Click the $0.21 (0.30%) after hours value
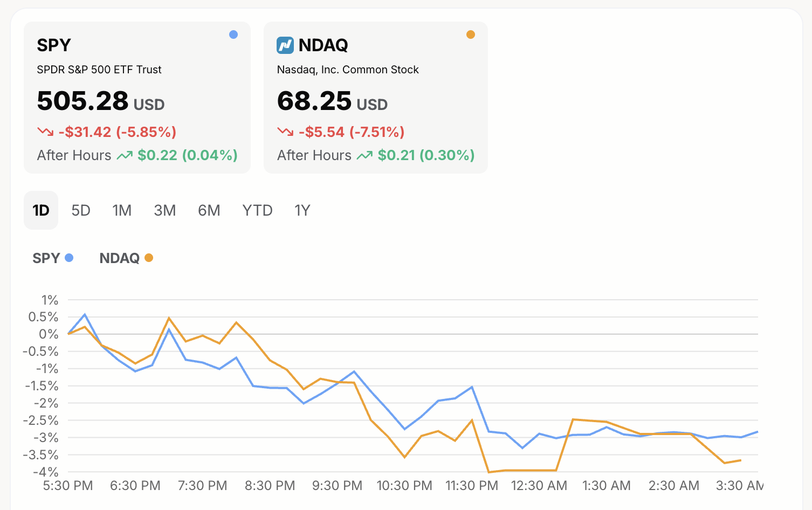The height and width of the screenshot is (510, 812). pos(426,155)
